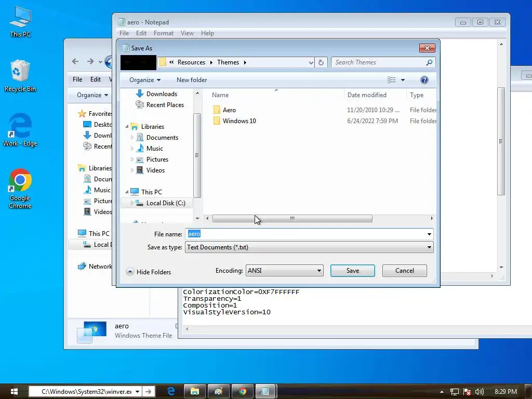Open Recycle Bin desktop icon
532x399 pixels.
[20, 76]
